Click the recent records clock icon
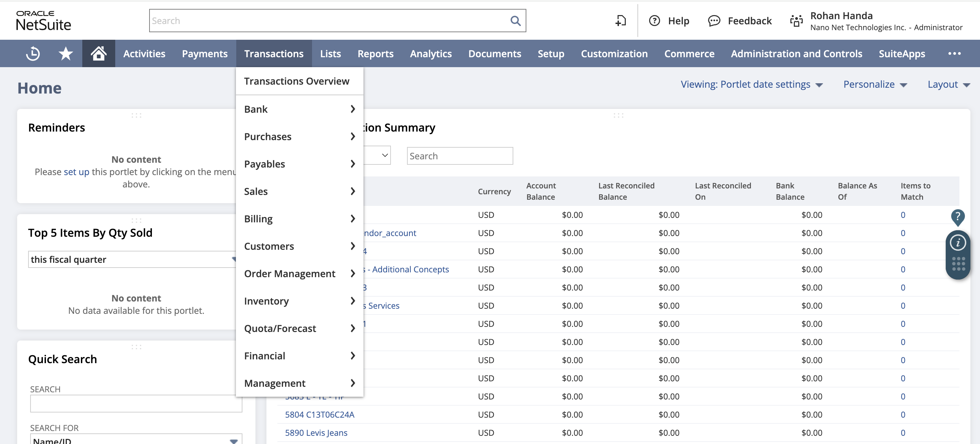980x444 pixels. (x=32, y=53)
